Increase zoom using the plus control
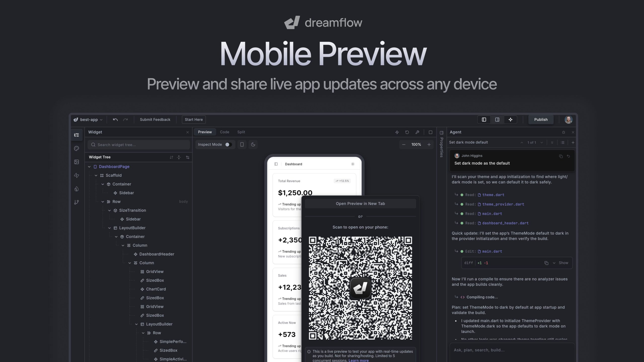The height and width of the screenshot is (362, 644). [x=429, y=145]
